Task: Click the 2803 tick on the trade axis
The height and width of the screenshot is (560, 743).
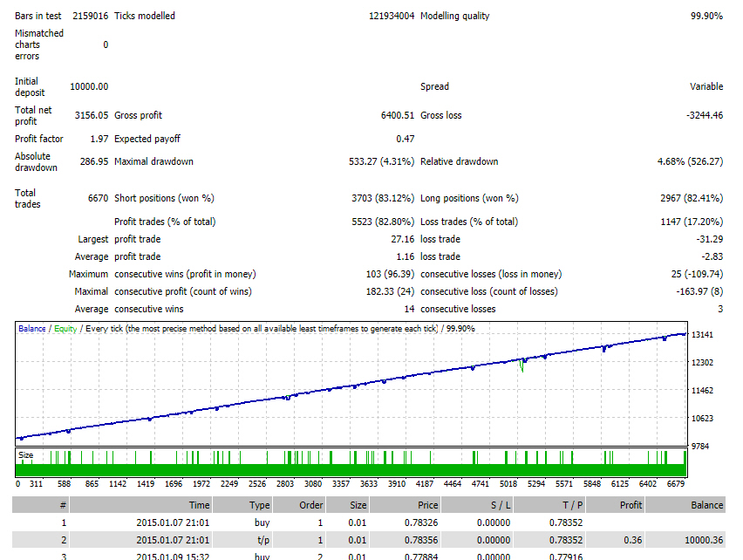Action: tap(285, 484)
